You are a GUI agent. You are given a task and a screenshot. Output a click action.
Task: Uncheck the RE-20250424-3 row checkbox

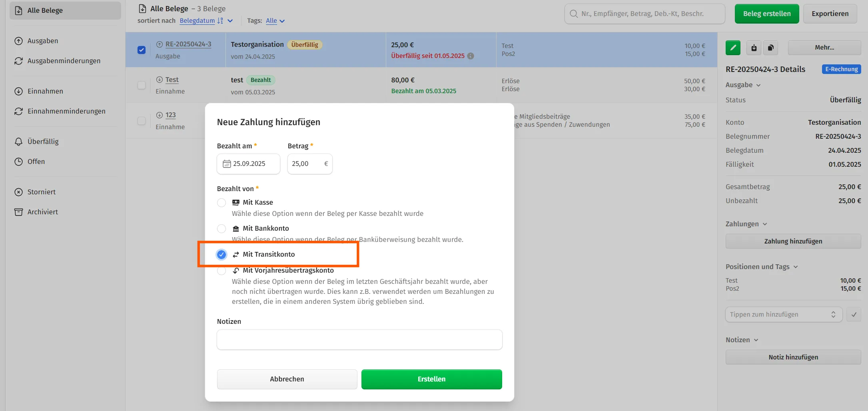[142, 50]
